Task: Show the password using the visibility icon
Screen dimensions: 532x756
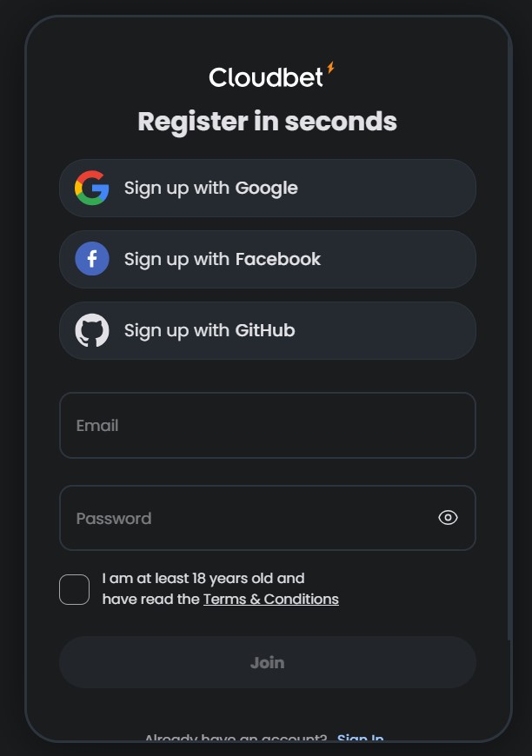Action: [448, 517]
